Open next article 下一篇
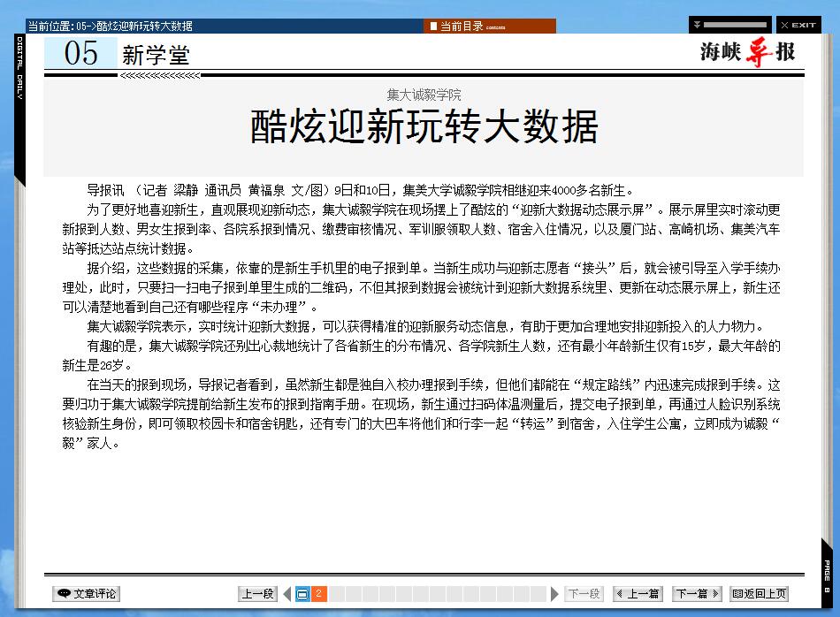 pyautogui.click(x=696, y=594)
